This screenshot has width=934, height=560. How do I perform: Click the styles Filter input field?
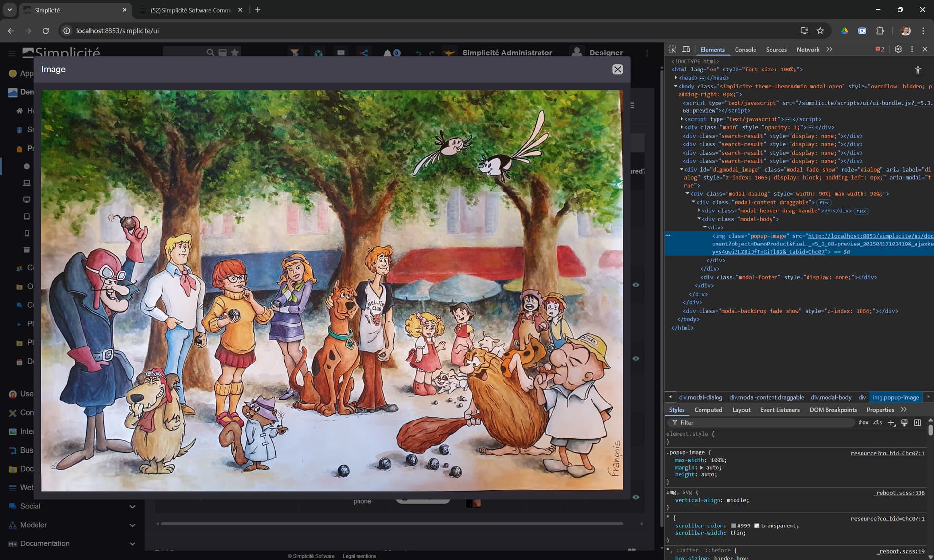click(x=761, y=423)
